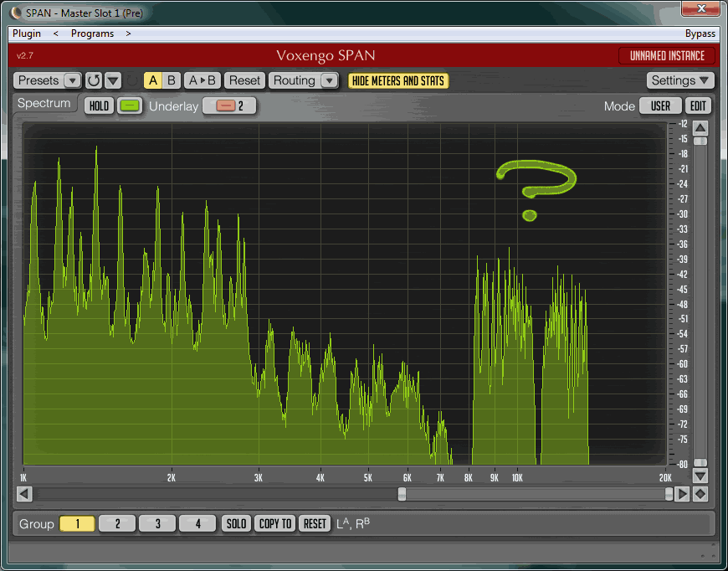Click the COPY TO button
The width and height of the screenshot is (728, 571).
[274, 523]
